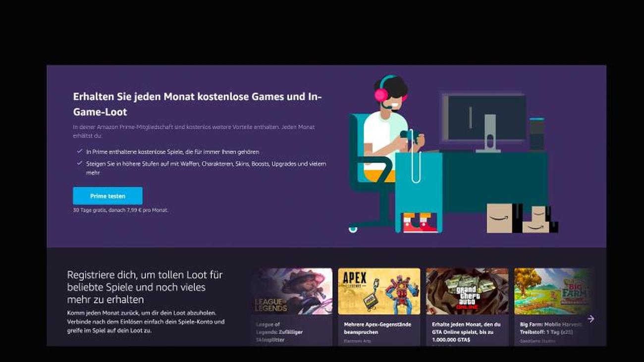644x362 pixels.
Task: Open the Apex Legends loot thumbnail
Action: pos(379,291)
